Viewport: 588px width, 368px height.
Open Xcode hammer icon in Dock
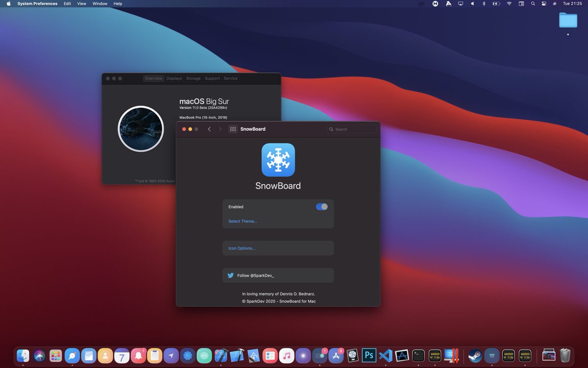point(237,355)
